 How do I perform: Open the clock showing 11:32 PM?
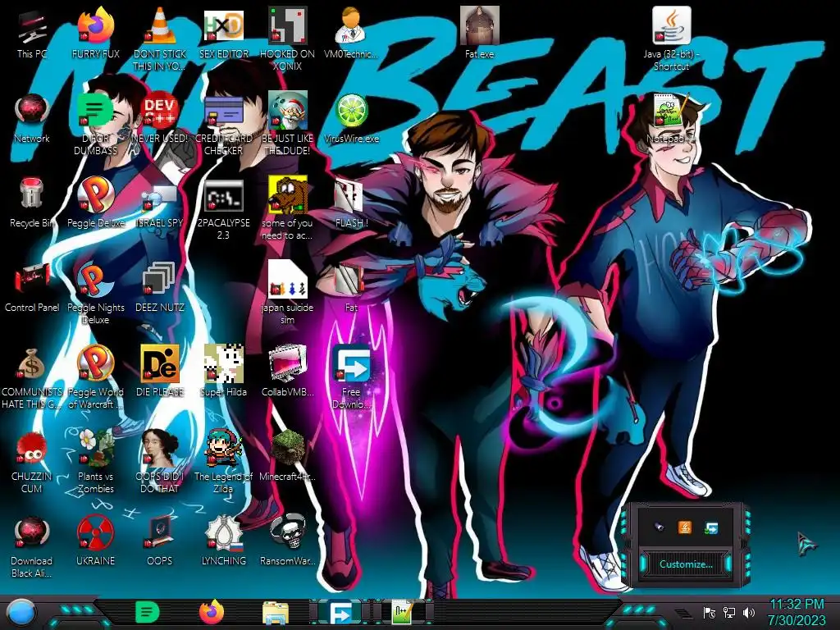pos(796,612)
